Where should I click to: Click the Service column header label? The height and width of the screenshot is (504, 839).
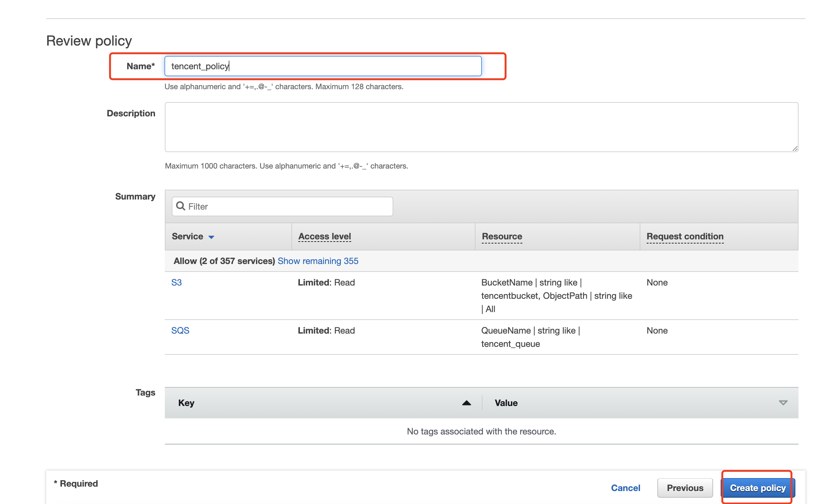pyautogui.click(x=187, y=237)
